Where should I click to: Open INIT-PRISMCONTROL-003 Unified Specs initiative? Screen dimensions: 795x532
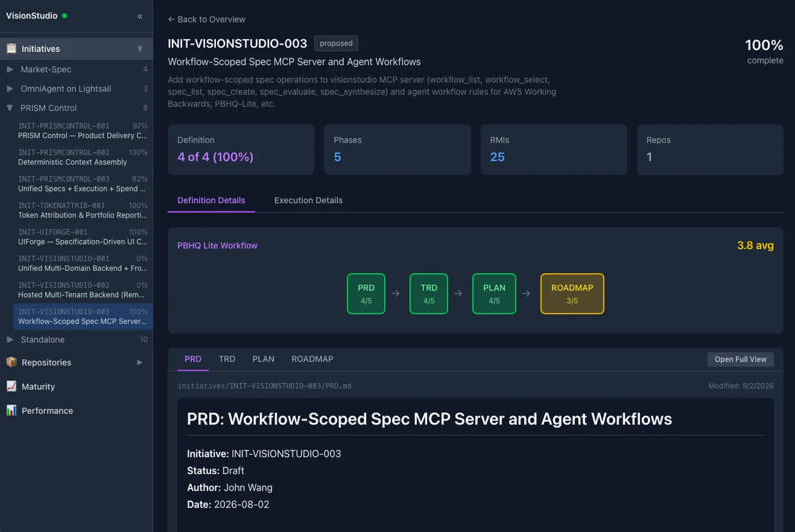coord(83,184)
